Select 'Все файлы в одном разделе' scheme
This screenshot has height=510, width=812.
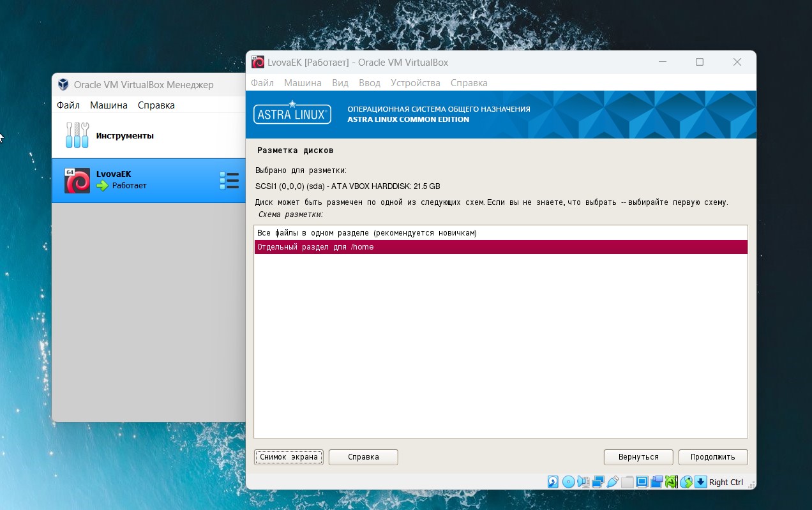coord(500,233)
